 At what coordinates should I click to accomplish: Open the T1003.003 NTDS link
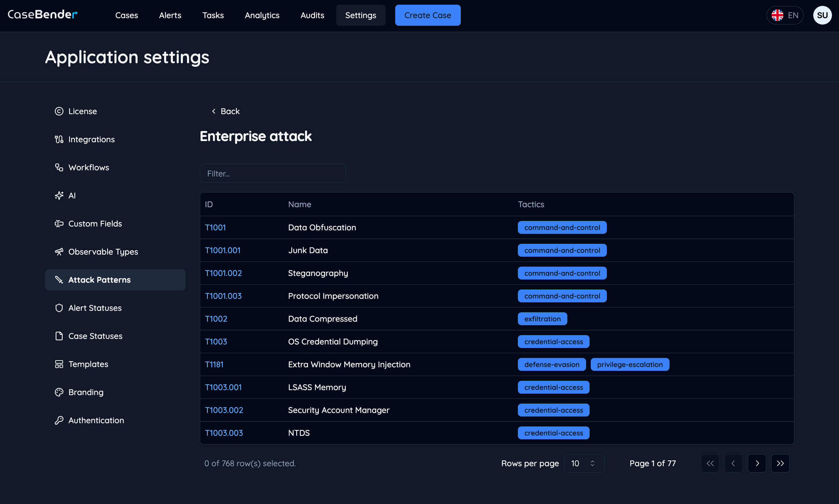click(x=224, y=433)
